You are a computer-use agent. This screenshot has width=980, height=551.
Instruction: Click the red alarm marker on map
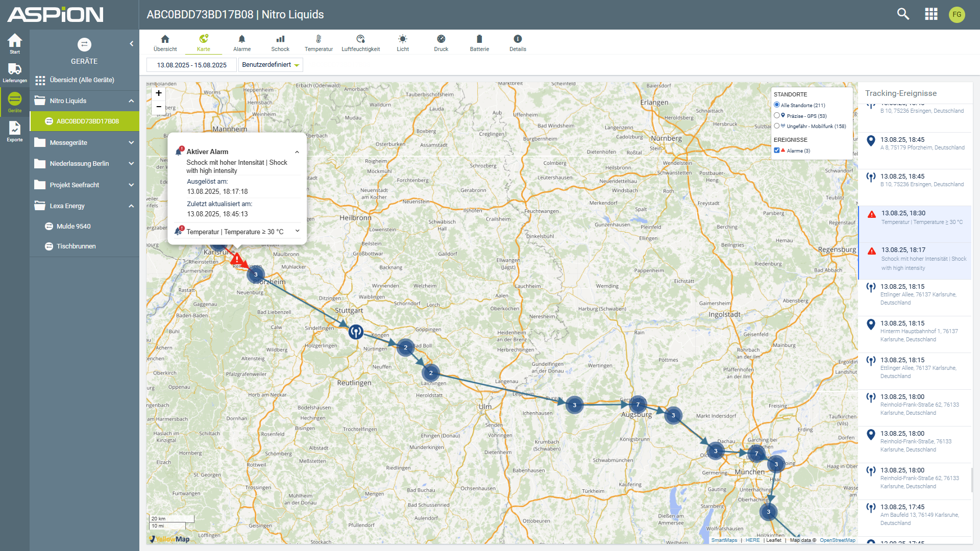click(x=237, y=260)
